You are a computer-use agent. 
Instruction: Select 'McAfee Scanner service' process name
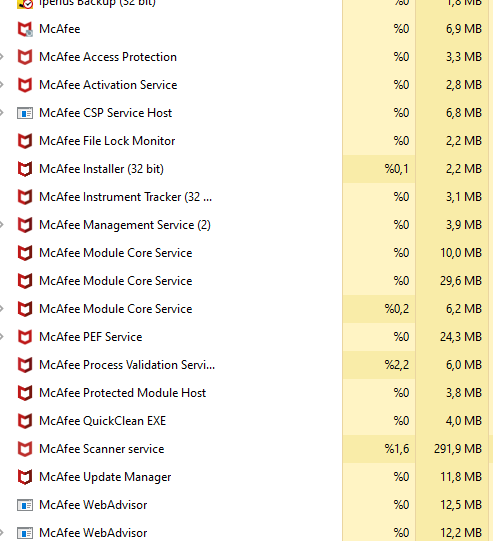coord(102,449)
